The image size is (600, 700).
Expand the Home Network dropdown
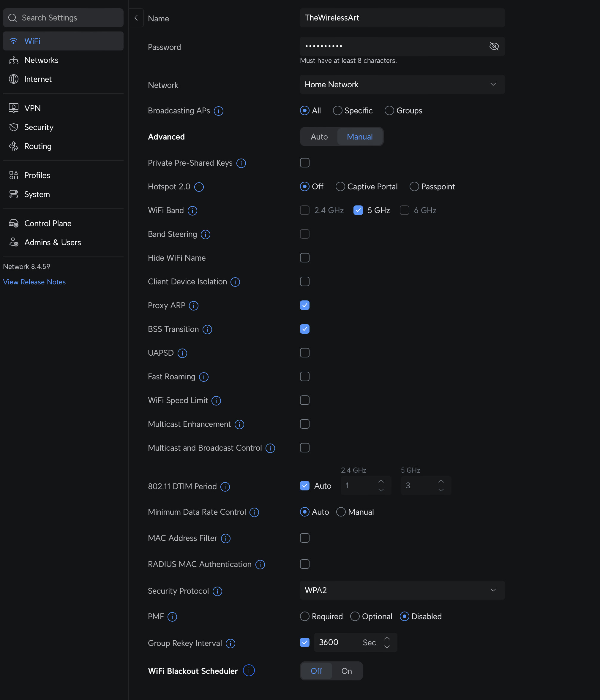(x=402, y=85)
